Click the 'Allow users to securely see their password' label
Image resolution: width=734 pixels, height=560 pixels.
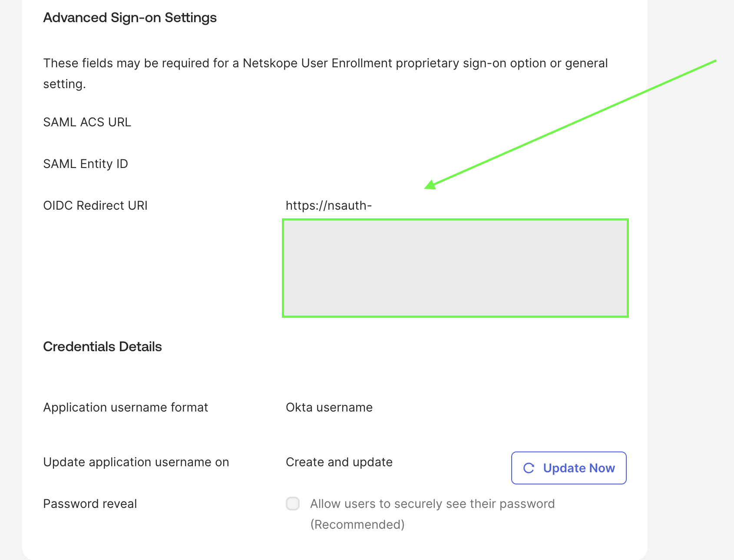pyautogui.click(x=433, y=504)
